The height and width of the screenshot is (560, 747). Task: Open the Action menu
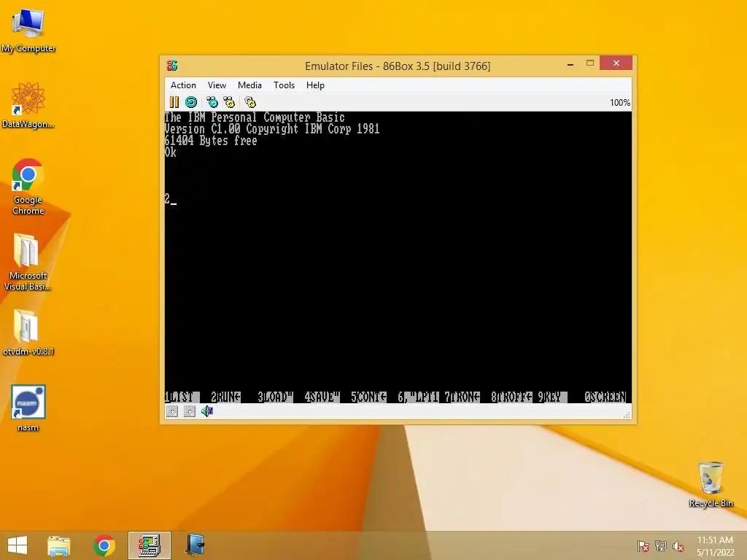coord(183,85)
